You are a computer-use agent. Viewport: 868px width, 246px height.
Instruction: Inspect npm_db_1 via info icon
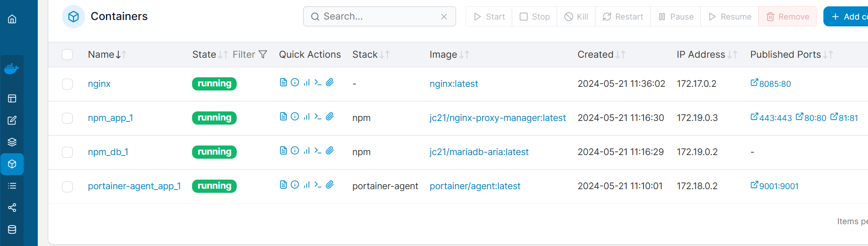coord(295,151)
